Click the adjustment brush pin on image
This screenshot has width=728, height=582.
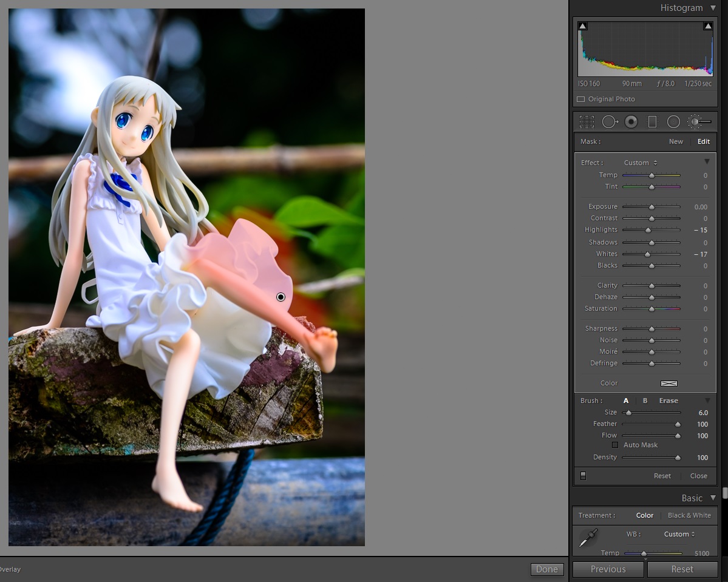point(281,297)
